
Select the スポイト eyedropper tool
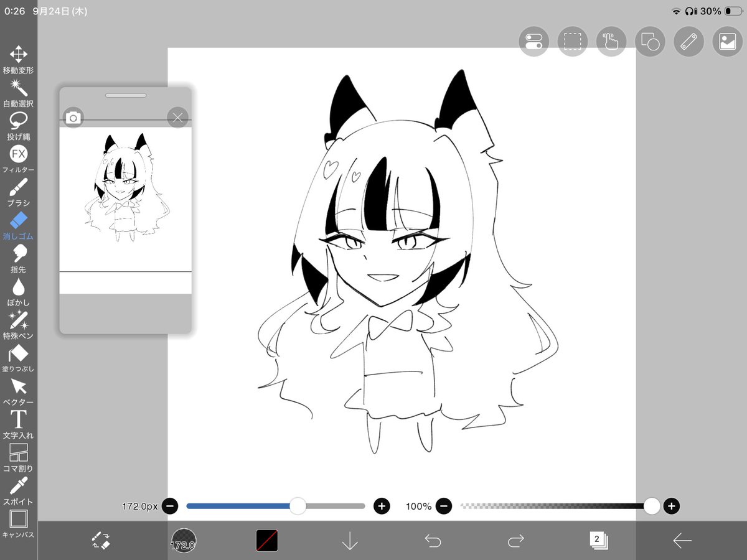click(18, 491)
